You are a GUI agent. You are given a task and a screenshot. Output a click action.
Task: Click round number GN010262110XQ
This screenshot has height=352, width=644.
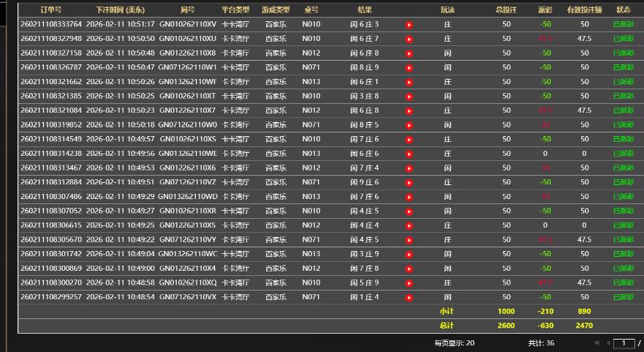pos(187,282)
